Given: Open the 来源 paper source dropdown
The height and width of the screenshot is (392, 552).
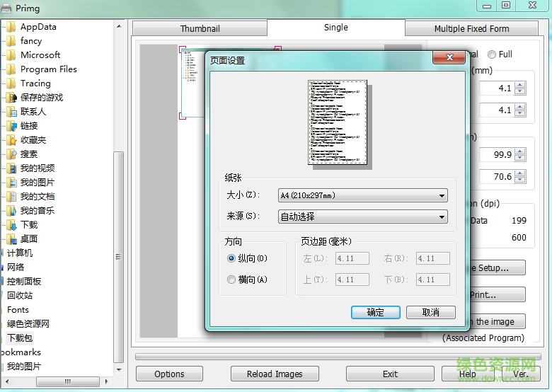Looking at the screenshot, I should point(362,217).
